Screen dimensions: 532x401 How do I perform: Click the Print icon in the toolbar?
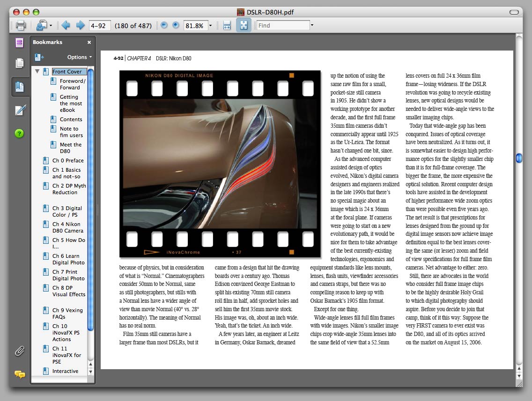(x=21, y=25)
